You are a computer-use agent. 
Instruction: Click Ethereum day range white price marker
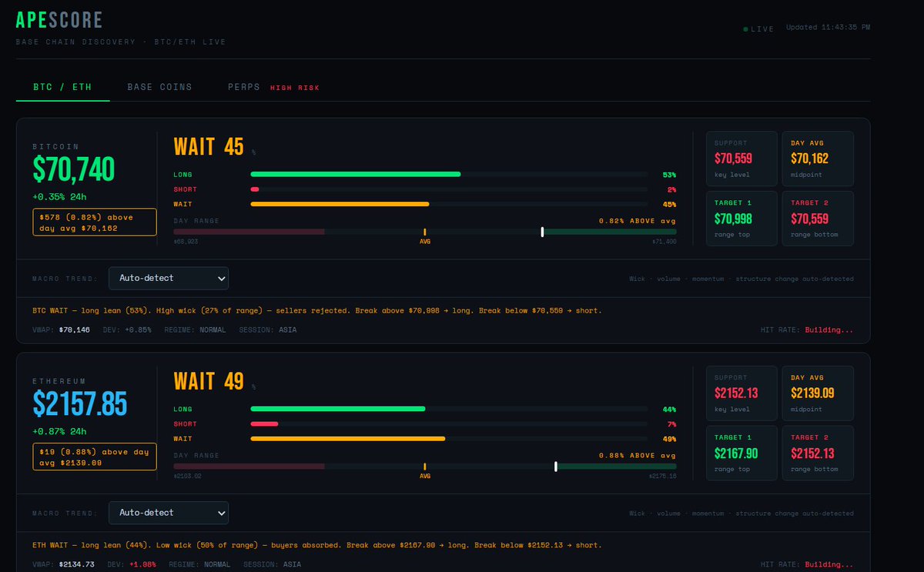coord(556,467)
